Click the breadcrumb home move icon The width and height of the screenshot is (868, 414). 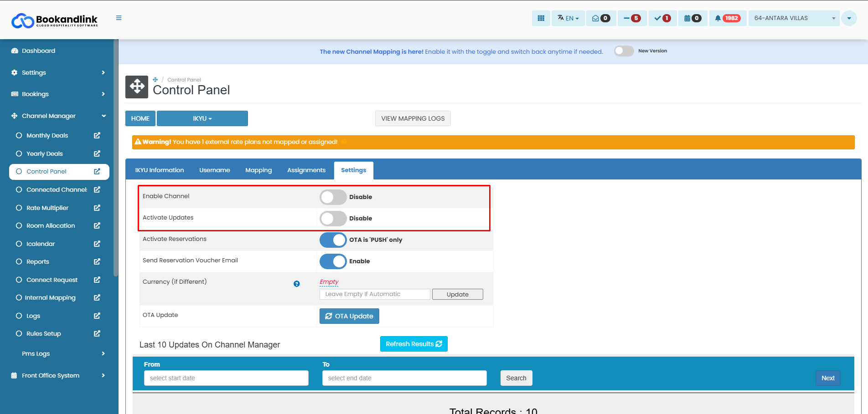coord(155,80)
